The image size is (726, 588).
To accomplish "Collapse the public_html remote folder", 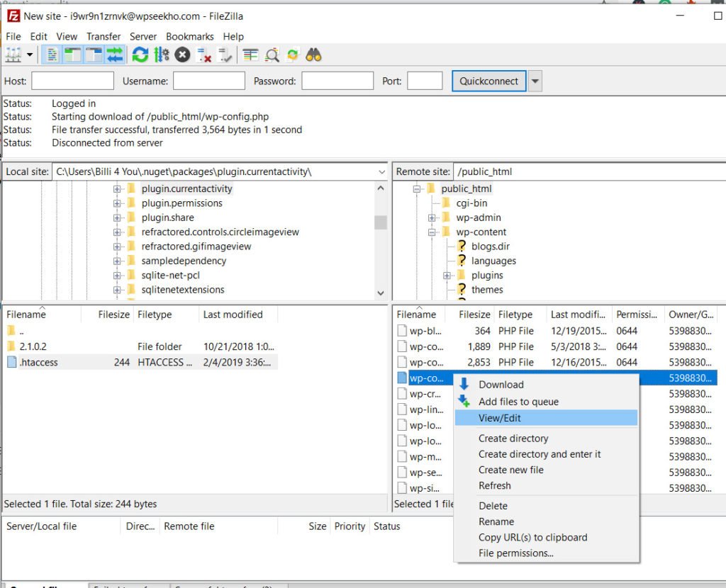I will [417, 188].
